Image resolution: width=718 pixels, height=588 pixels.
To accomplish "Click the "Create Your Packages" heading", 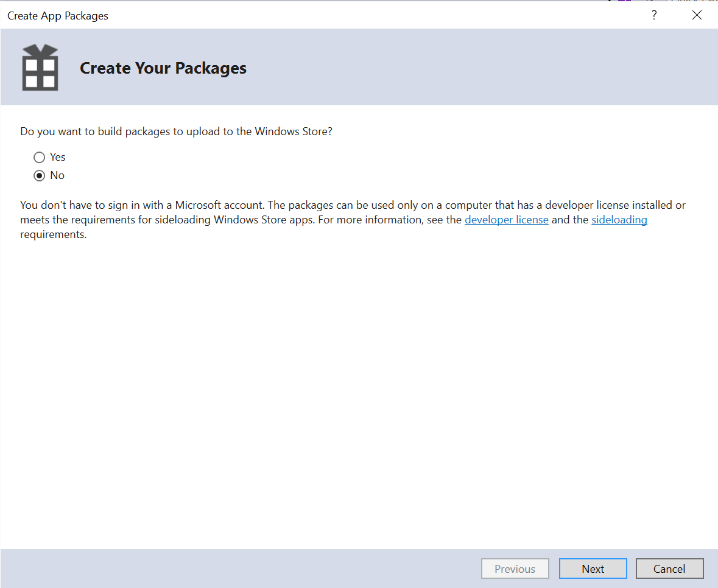I will pos(163,68).
